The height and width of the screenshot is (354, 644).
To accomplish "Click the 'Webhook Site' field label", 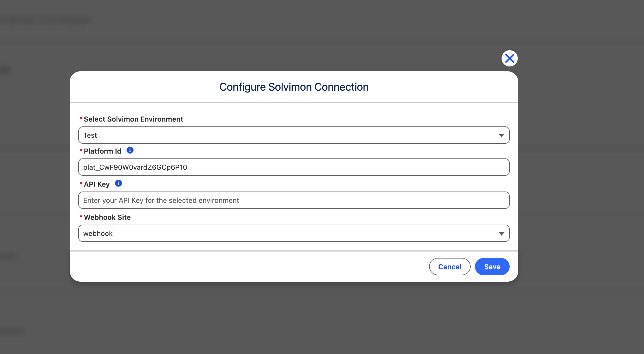I will pyautogui.click(x=107, y=217).
